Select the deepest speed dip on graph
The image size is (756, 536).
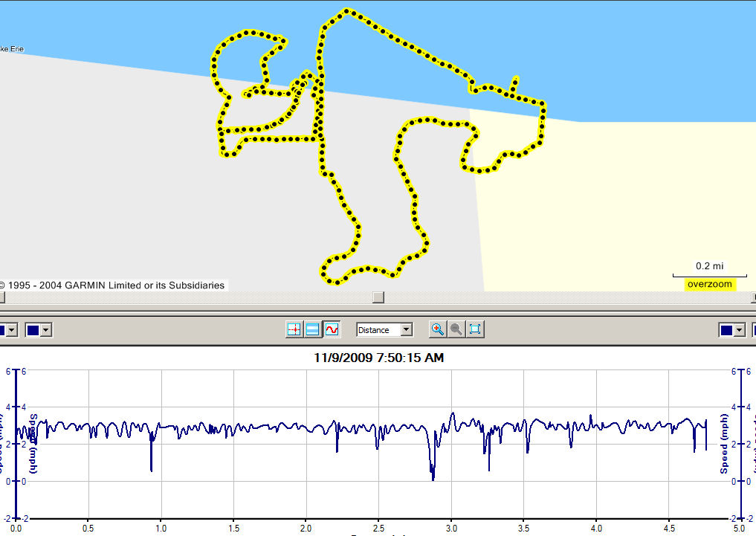(x=433, y=478)
